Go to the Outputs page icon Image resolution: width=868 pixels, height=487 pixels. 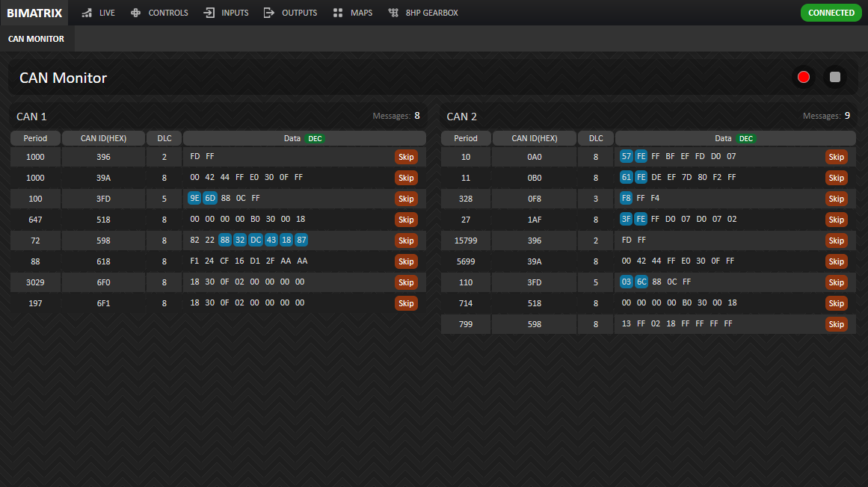(269, 13)
